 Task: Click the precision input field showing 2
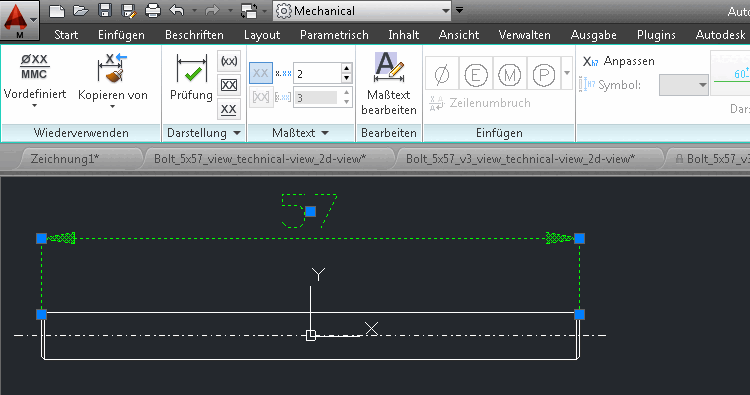318,73
